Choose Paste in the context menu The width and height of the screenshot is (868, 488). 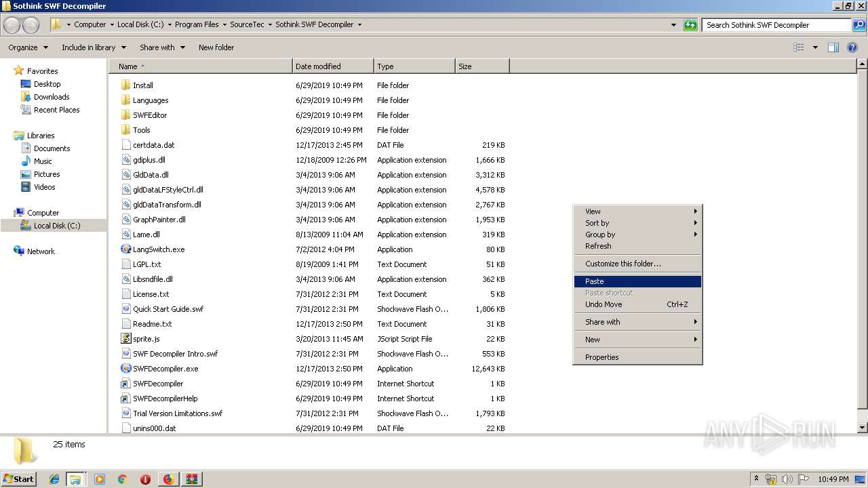[x=637, y=281]
